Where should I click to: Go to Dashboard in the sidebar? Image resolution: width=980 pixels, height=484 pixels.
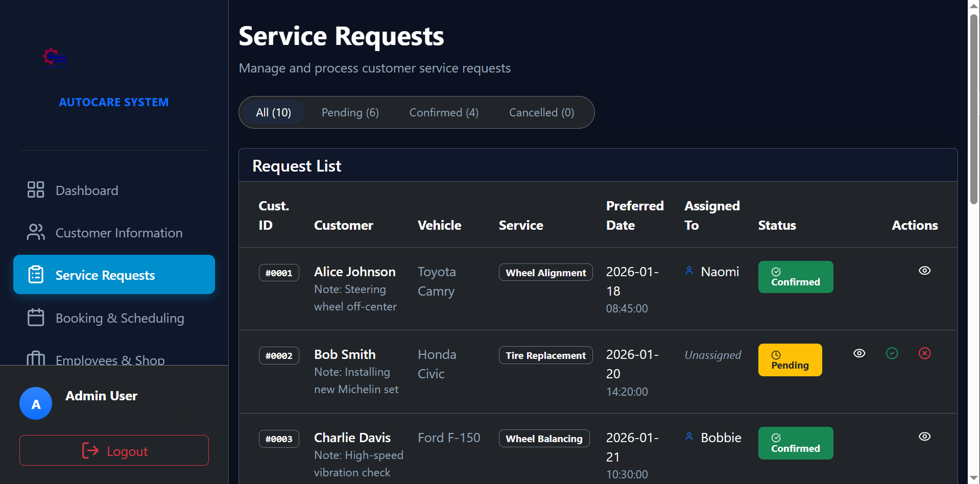(114, 190)
